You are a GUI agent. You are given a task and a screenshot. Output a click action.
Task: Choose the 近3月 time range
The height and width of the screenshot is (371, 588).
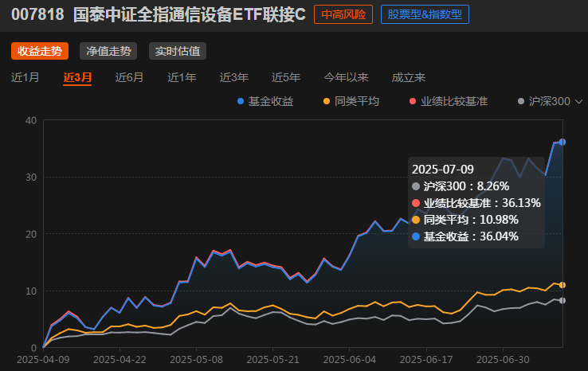point(77,77)
